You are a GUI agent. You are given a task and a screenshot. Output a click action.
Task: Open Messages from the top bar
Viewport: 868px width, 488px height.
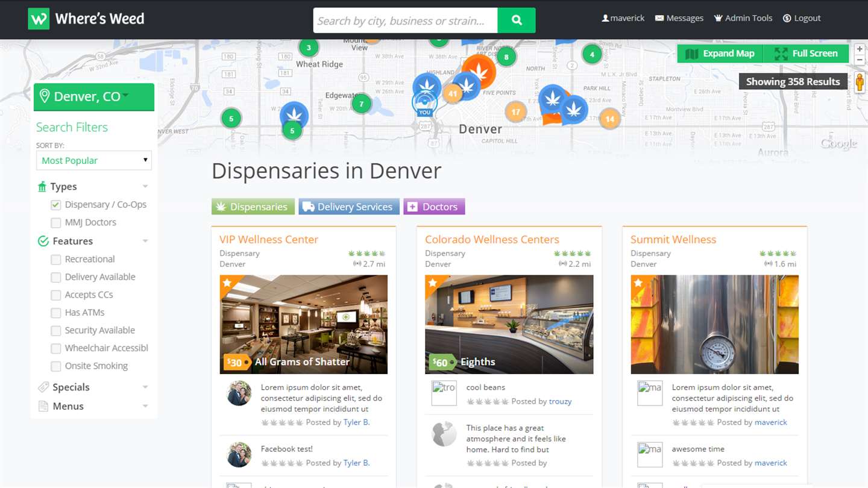point(679,18)
